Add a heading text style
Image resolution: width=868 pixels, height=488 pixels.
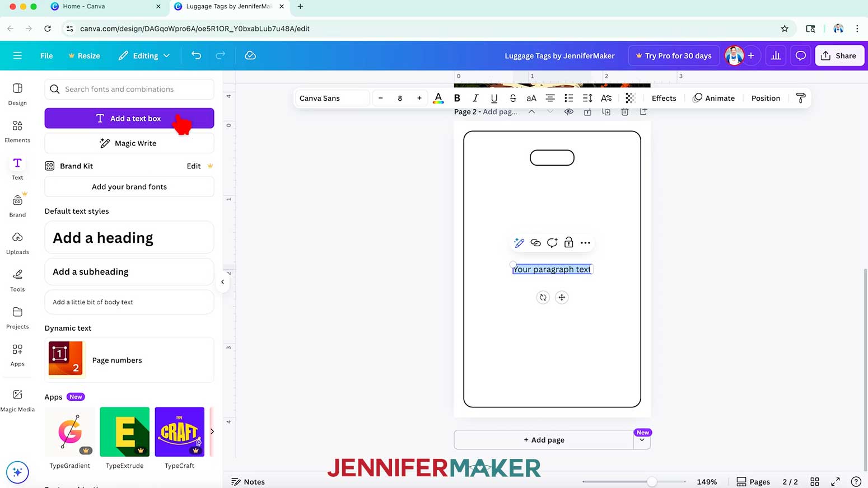coord(129,238)
